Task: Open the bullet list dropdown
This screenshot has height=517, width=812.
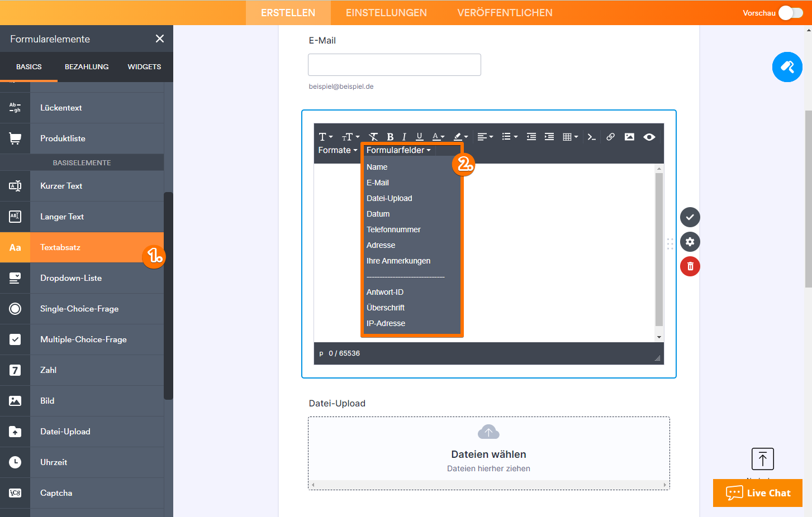Action: pos(510,137)
